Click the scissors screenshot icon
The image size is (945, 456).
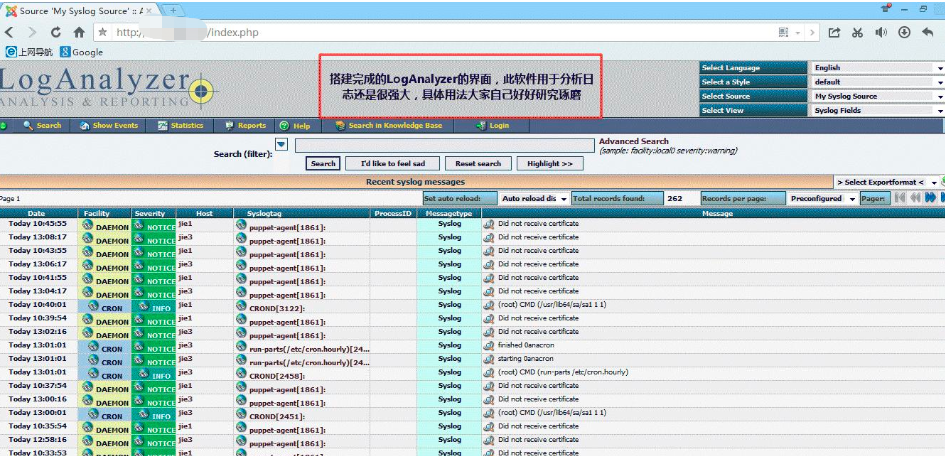tap(858, 33)
